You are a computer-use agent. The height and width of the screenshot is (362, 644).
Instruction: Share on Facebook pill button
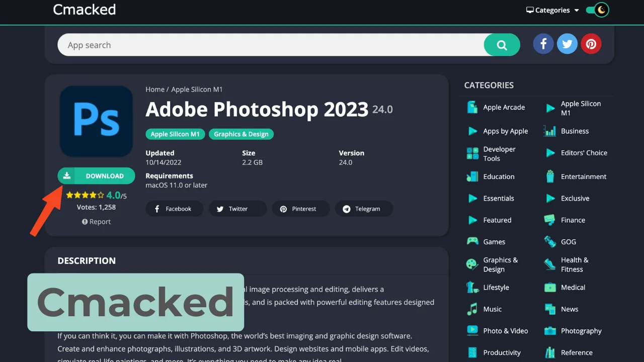174,209
